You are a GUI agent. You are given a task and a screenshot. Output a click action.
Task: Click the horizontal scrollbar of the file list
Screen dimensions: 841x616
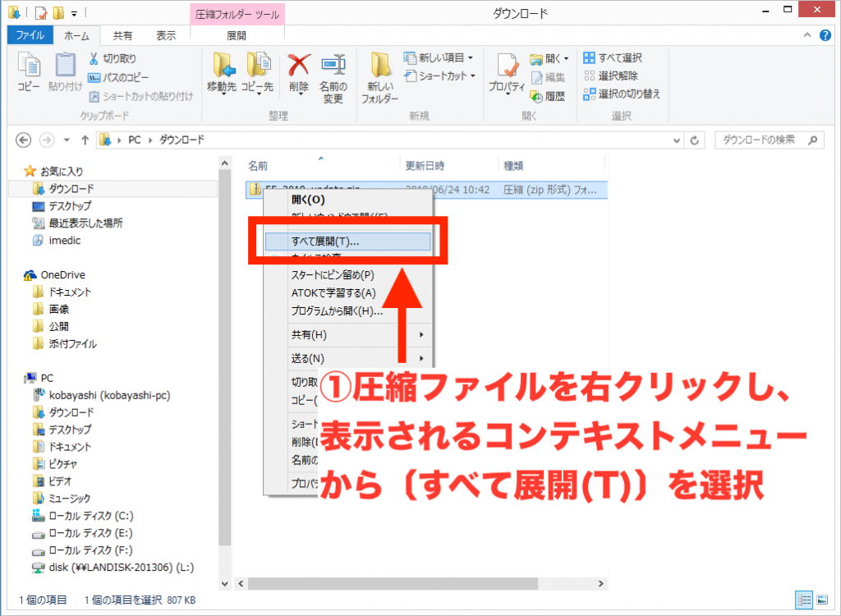(393, 583)
